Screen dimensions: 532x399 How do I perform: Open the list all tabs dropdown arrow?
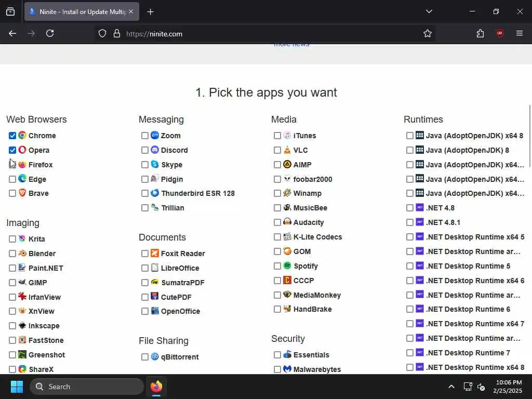point(429,11)
